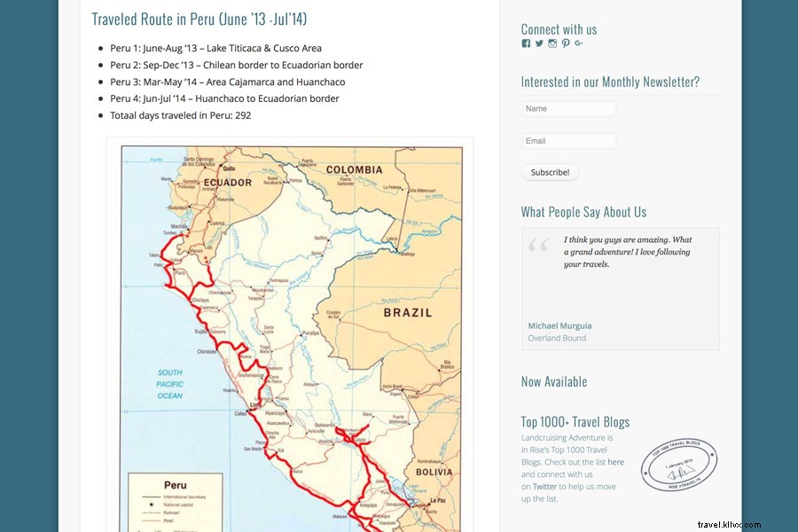Click the large quotation mark icon
The image size is (798, 532).
[539, 246]
